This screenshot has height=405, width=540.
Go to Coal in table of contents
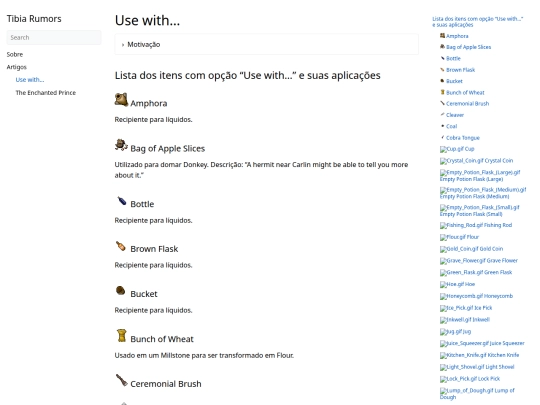[x=448, y=126]
